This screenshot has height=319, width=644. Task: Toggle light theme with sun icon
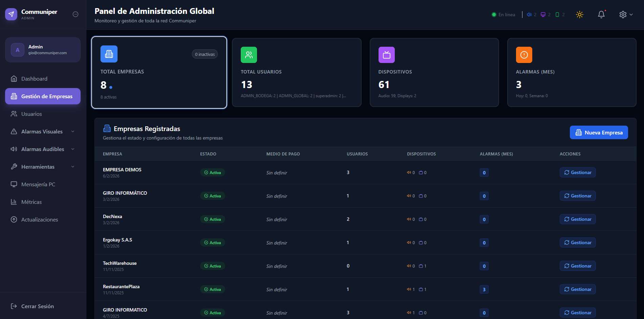(x=579, y=15)
